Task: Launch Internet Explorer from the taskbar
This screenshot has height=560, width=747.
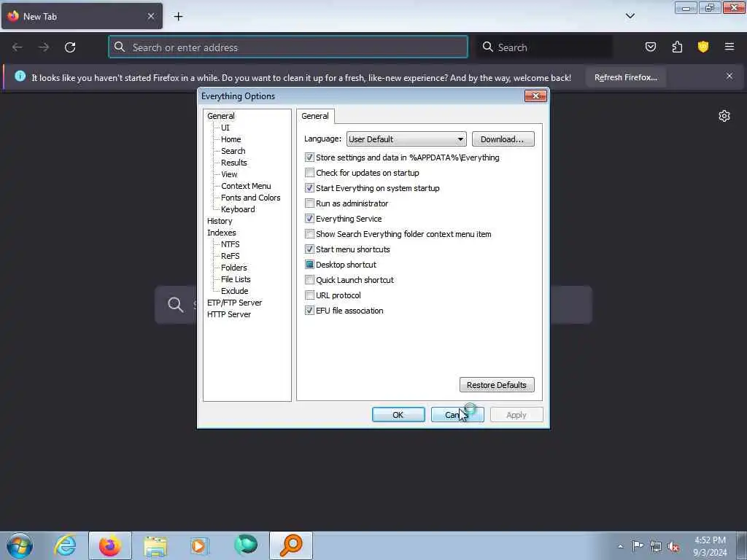Action: 65,545
